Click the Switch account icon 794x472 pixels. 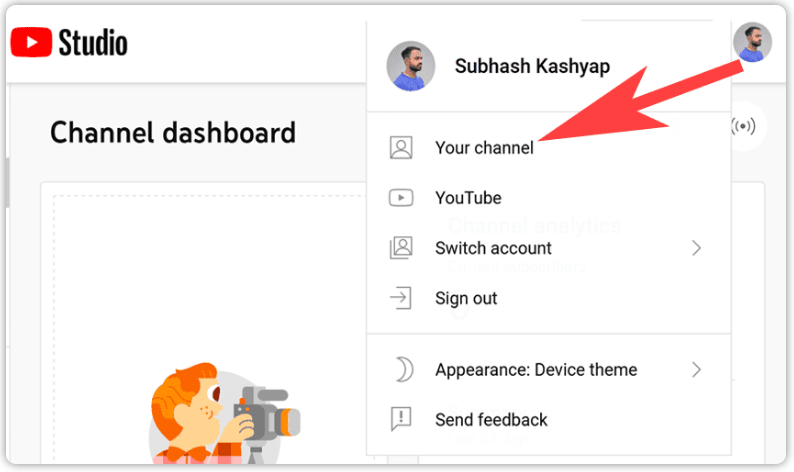pyautogui.click(x=401, y=248)
